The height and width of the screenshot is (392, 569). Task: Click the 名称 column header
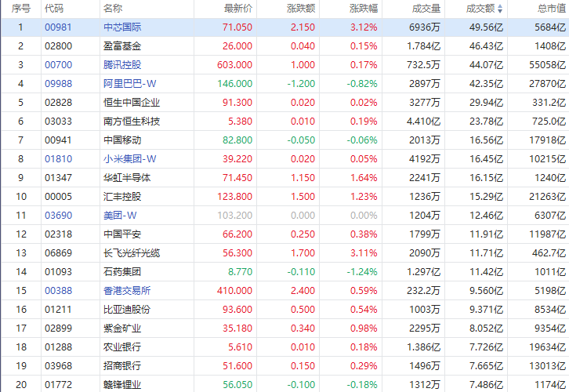tap(113, 9)
